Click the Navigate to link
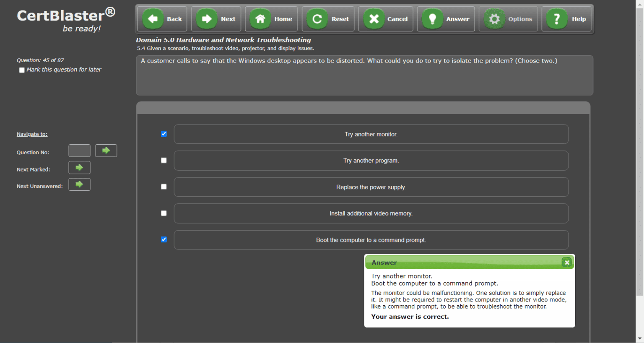The image size is (644, 343). click(32, 134)
